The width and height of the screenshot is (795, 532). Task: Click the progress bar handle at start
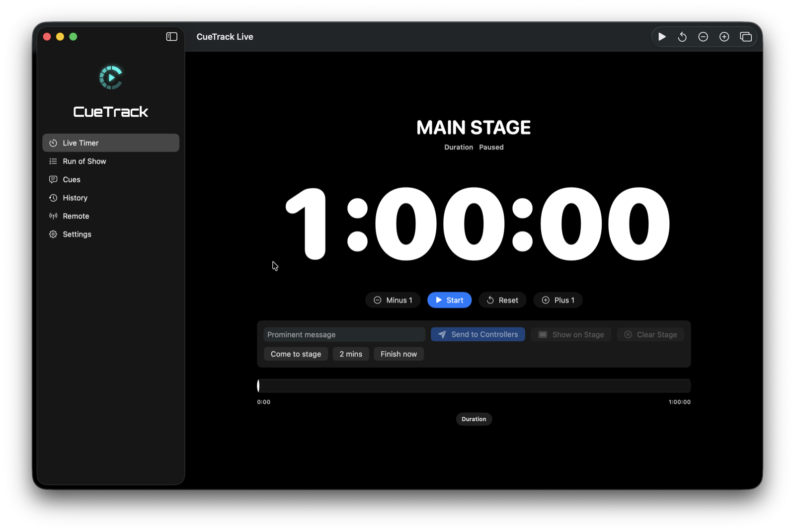pyautogui.click(x=258, y=386)
